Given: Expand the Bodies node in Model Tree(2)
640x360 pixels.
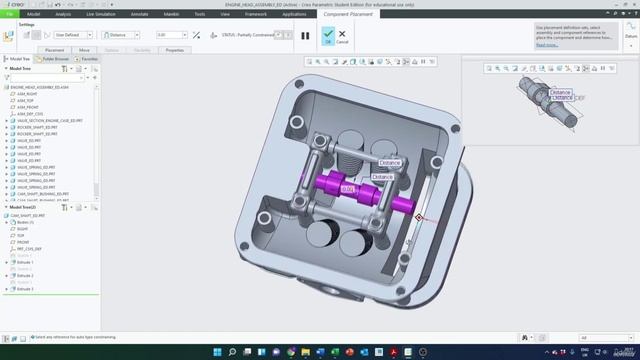Looking at the screenshot, I should pyautogui.click(x=7, y=222).
